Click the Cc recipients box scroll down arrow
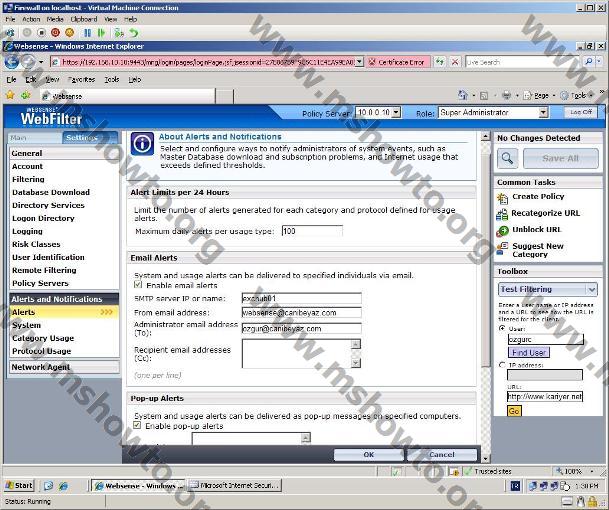This screenshot has height=510, width=609. click(355, 363)
